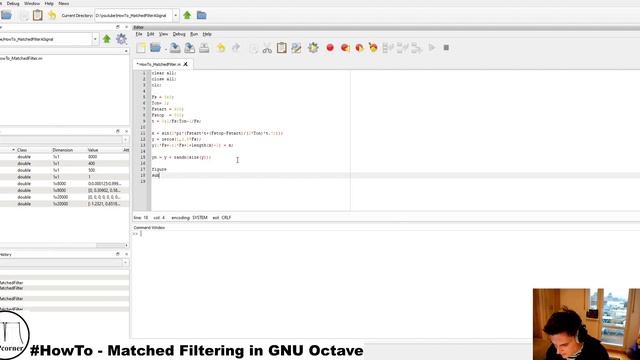Expand the Current Directory dropdown
This screenshot has width=640, height=360.
point(176,16)
